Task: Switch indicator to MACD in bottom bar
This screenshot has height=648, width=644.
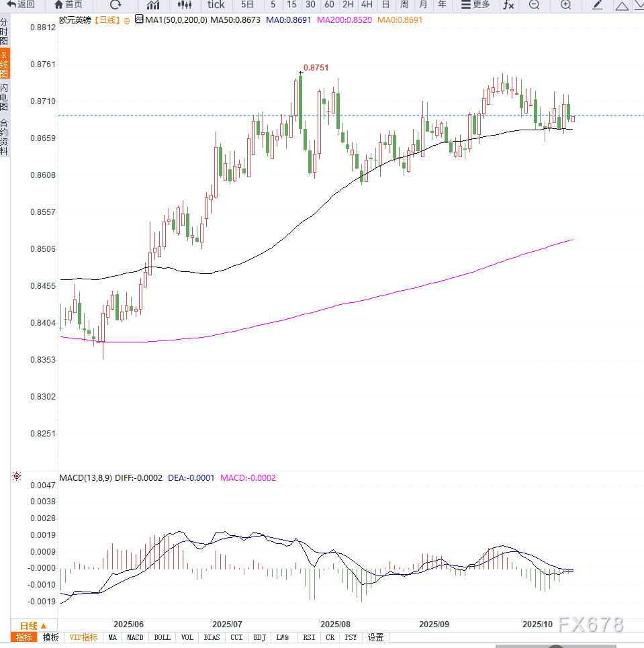Action: [x=135, y=637]
